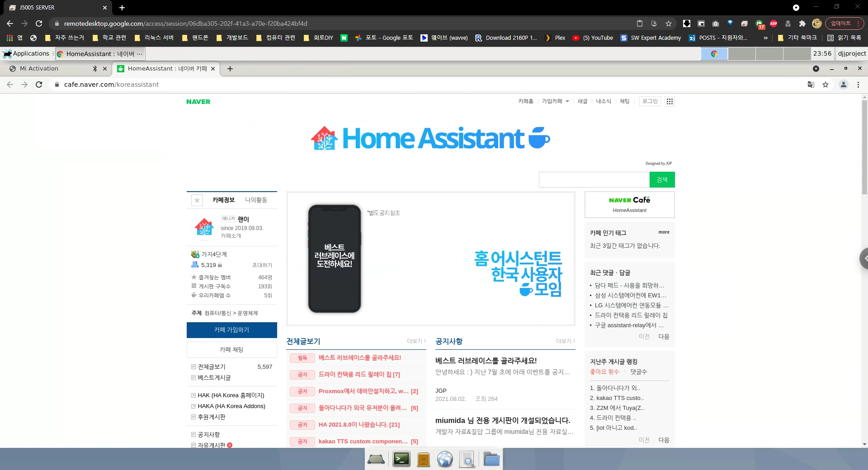Expand the 가입카페 dropdown
Image resolution: width=868 pixels, height=470 pixels.
556,101
